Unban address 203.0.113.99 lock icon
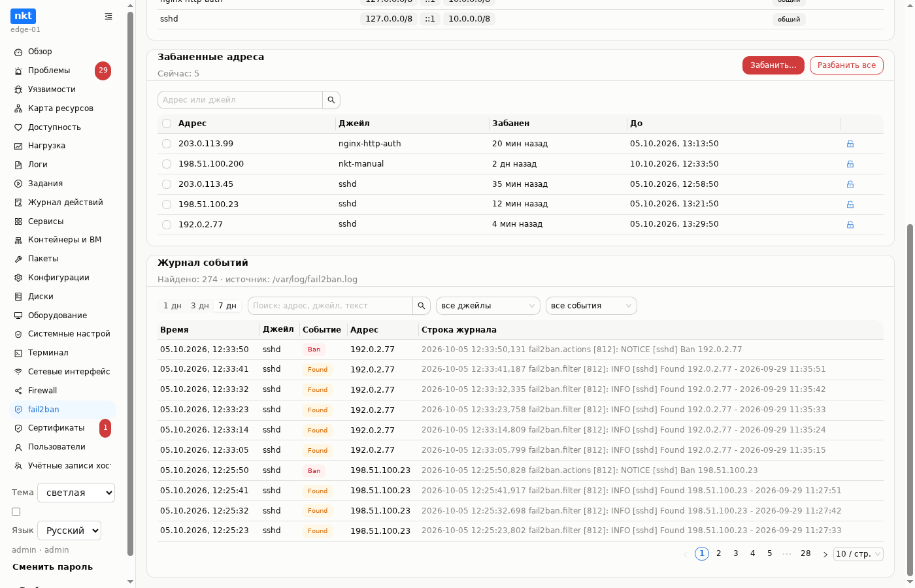 [850, 144]
